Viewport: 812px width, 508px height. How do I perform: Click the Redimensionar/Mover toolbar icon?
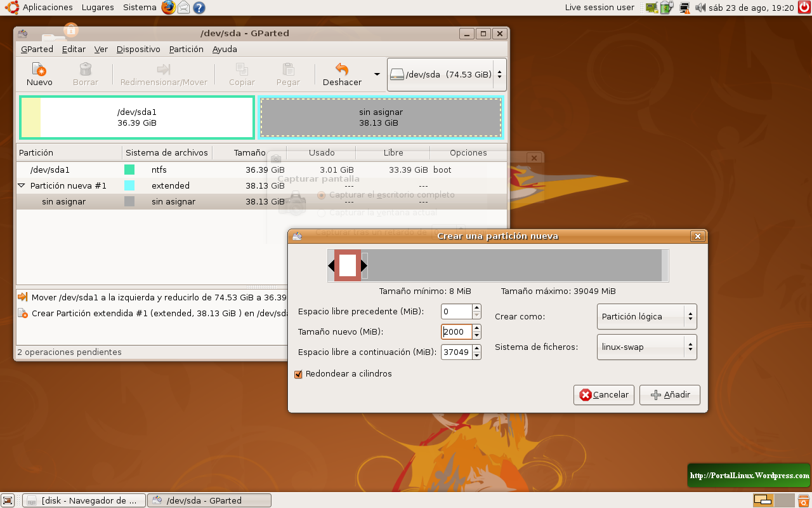(164, 69)
